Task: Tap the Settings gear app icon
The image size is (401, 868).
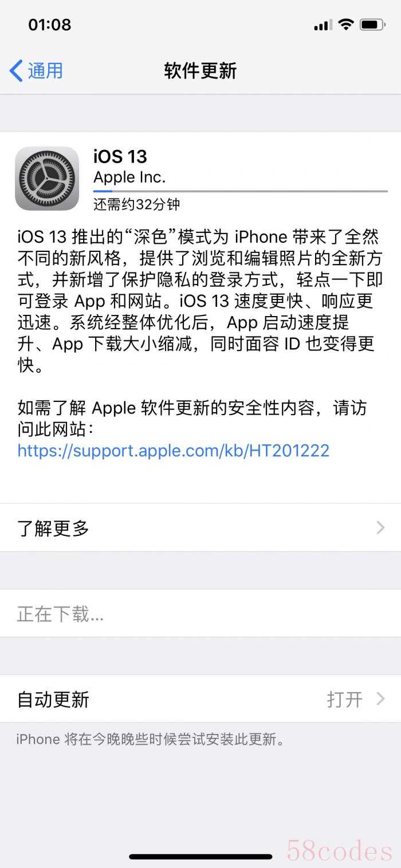Action: [x=47, y=178]
